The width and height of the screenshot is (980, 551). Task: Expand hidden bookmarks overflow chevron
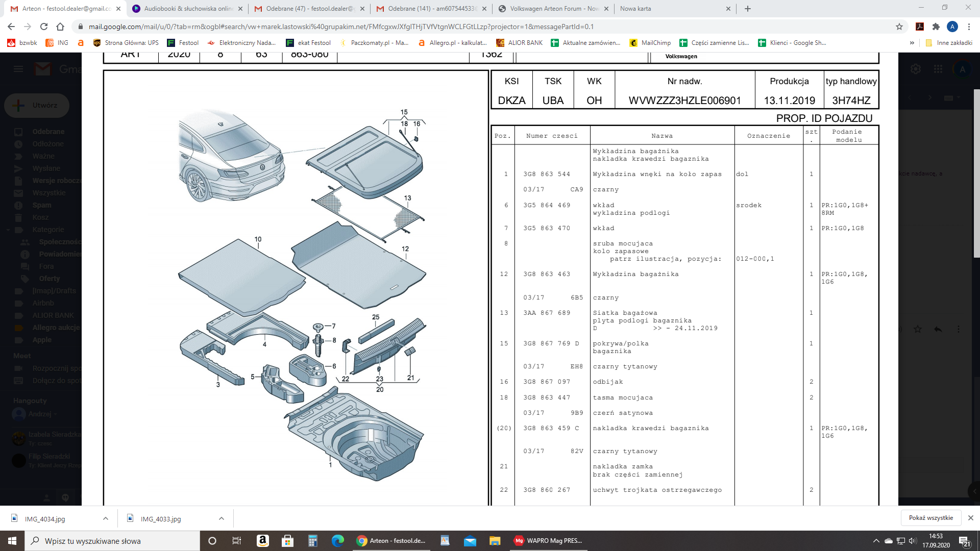[x=912, y=43]
